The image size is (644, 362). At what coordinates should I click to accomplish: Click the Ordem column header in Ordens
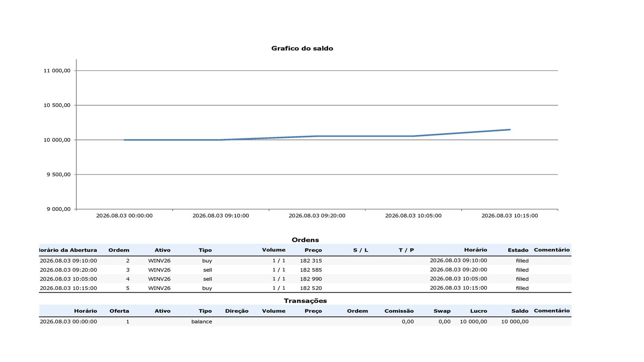(x=119, y=250)
